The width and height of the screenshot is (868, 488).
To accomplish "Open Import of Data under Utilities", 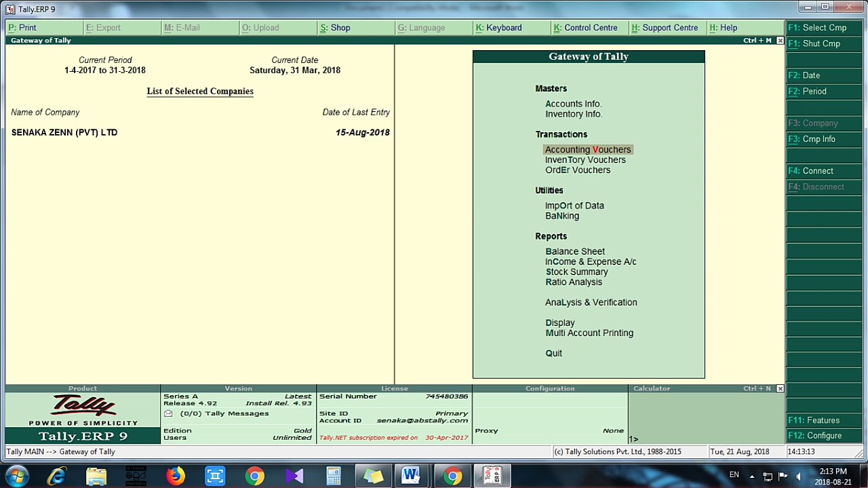I will pyautogui.click(x=574, y=205).
